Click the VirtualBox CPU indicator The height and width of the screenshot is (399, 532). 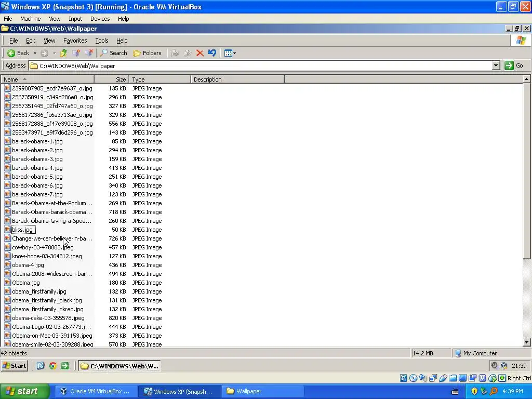(482, 378)
